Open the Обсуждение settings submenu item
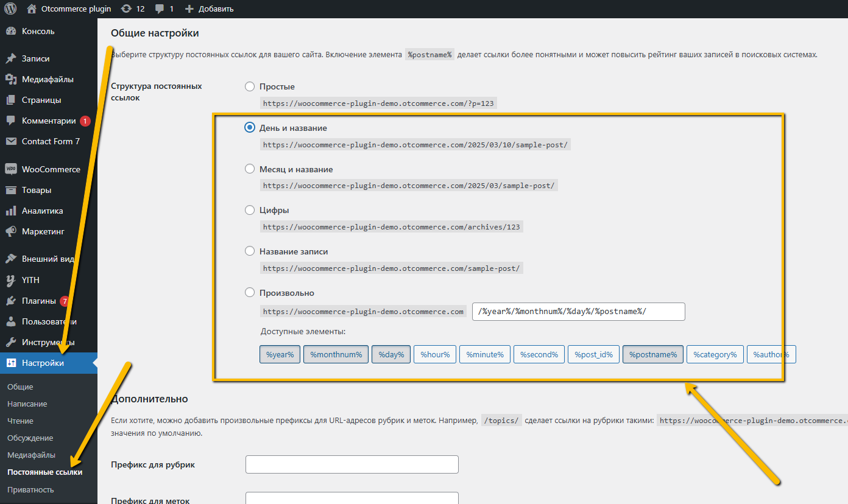848x504 pixels. pos(30,438)
